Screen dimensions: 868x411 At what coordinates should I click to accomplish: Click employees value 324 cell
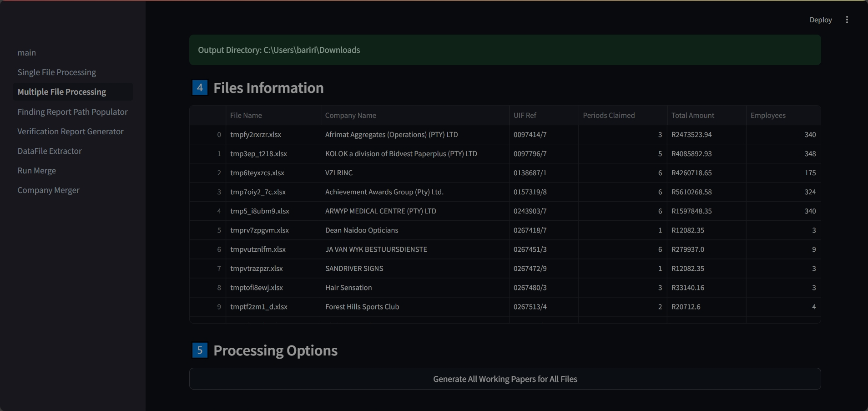coord(783,192)
